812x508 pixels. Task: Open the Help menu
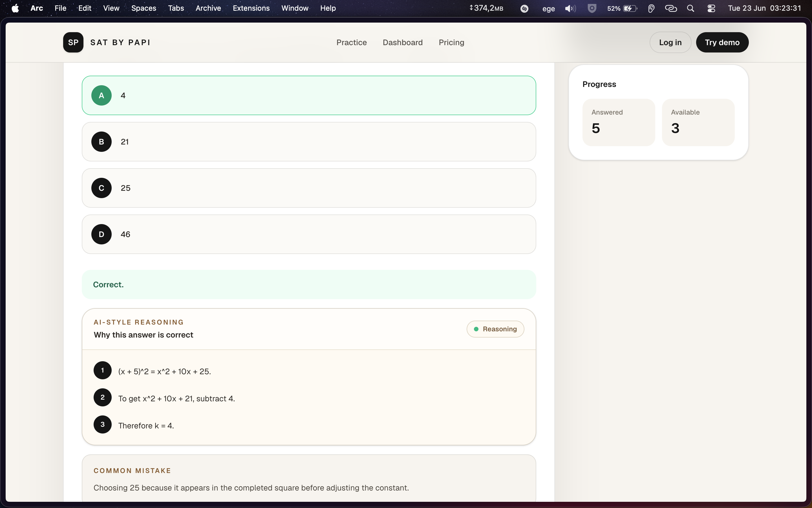click(328, 8)
